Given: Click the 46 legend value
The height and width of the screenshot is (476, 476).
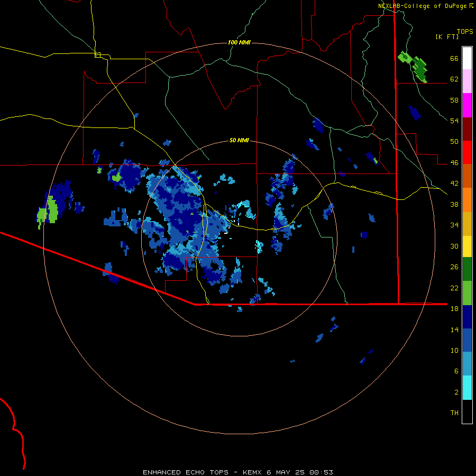Looking at the screenshot, I should 454,163.
